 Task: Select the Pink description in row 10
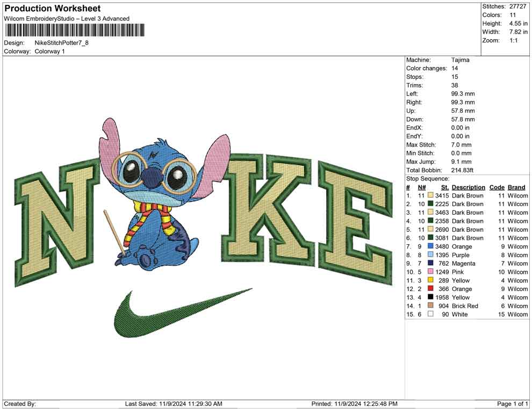click(x=458, y=272)
